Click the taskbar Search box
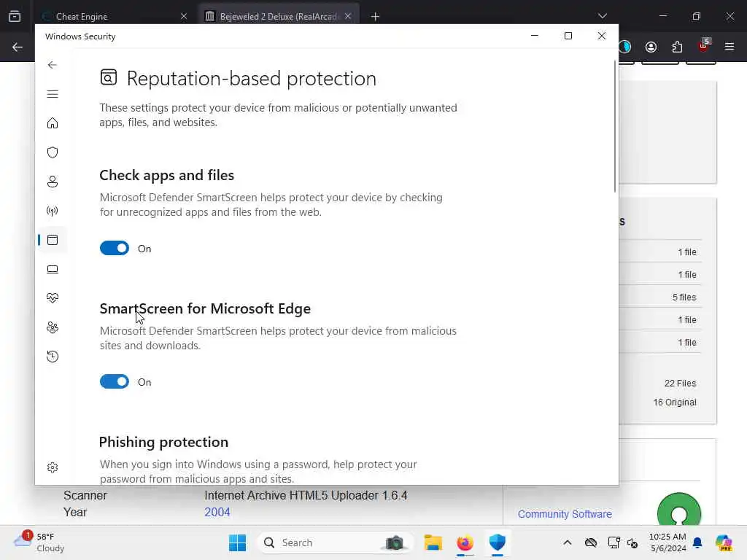The width and height of the screenshot is (747, 560). (336, 542)
